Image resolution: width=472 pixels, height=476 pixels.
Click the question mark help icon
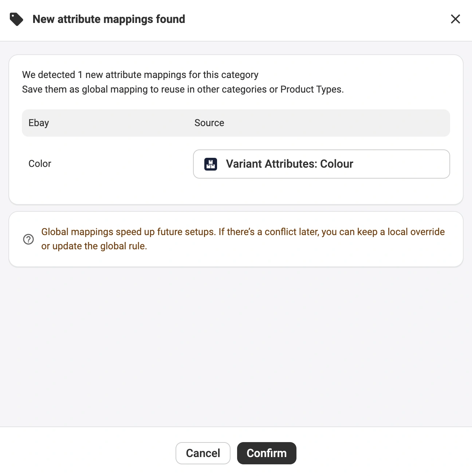(28, 239)
